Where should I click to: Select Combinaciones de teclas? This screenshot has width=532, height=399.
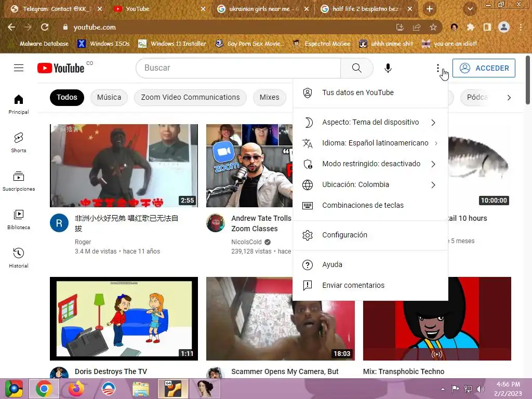[x=370, y=205]
